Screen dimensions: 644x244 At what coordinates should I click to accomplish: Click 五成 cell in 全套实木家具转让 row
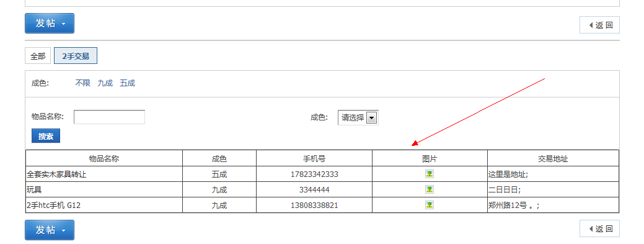(219, 174)
